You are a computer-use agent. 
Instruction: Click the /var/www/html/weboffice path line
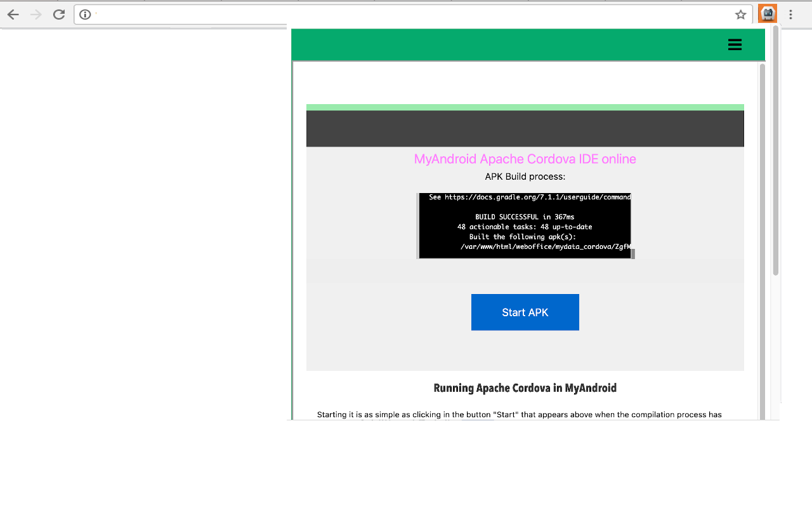546,247
